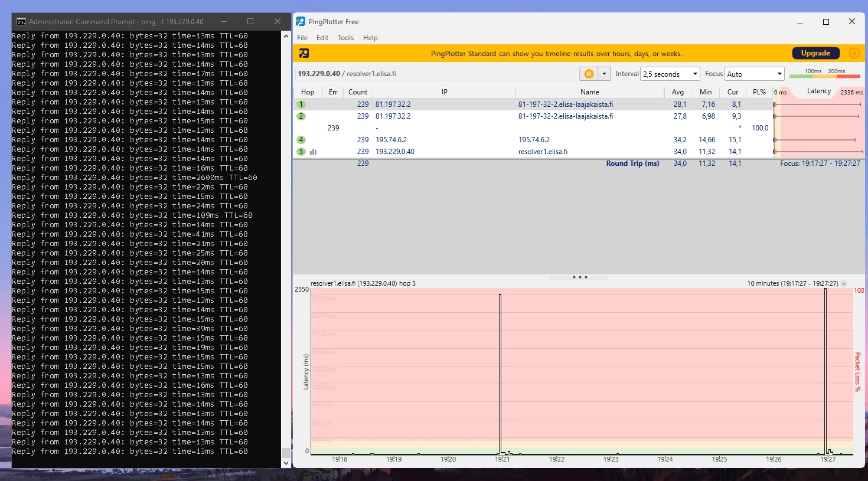Expand the Focus dropdown set to Auto
The width and height of the screenshot is (868, 481).
point(754,74)
